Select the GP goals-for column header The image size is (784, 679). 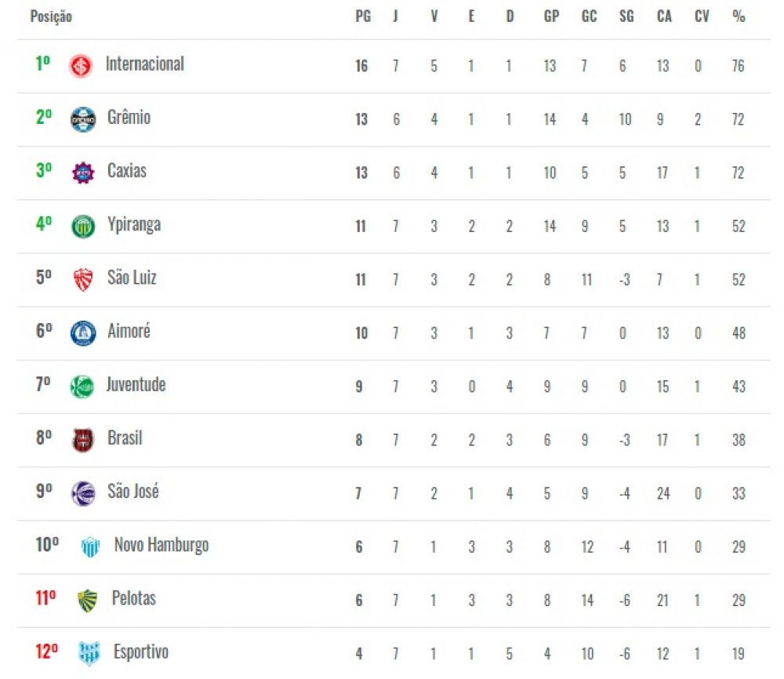[x=551, y=16]
